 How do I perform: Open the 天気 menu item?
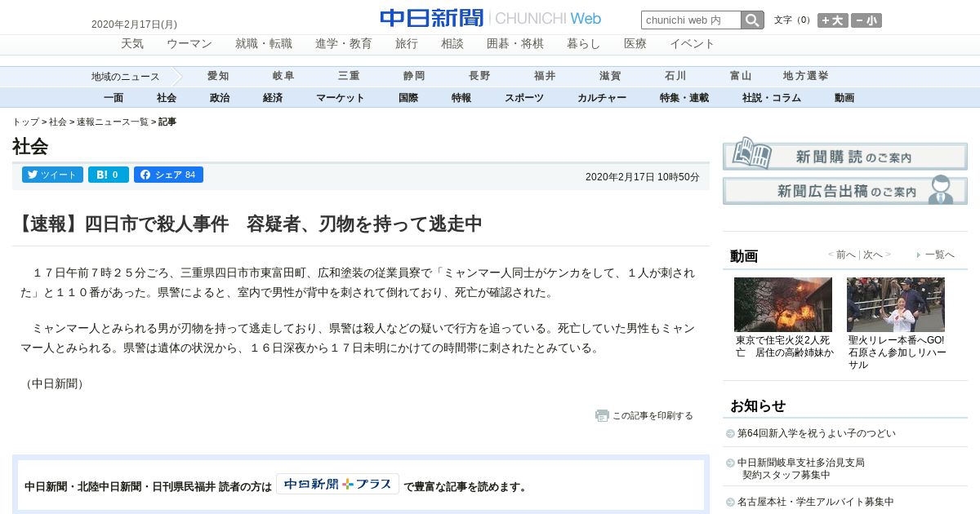(132, 44)
